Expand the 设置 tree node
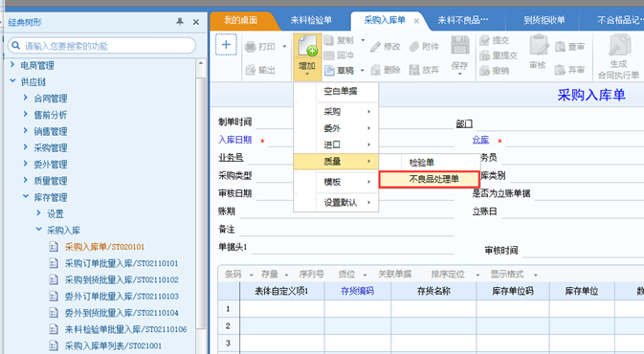 (x=38, y=212)
